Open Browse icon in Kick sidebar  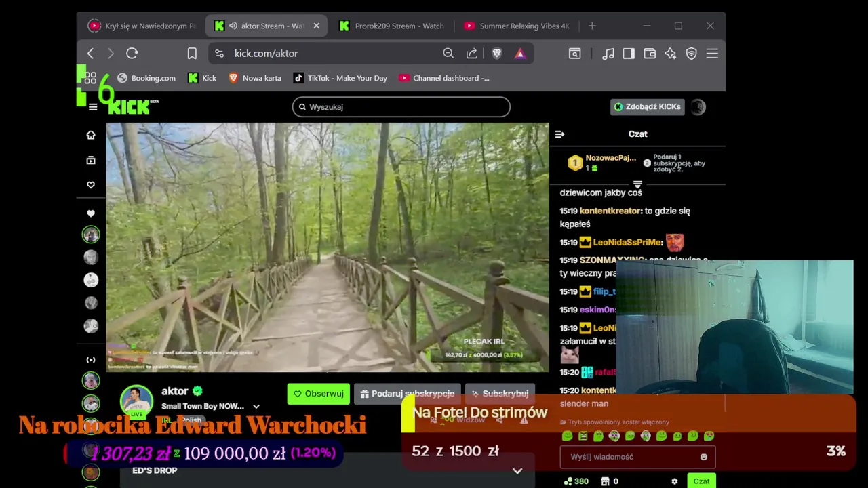tap(91, 160)
